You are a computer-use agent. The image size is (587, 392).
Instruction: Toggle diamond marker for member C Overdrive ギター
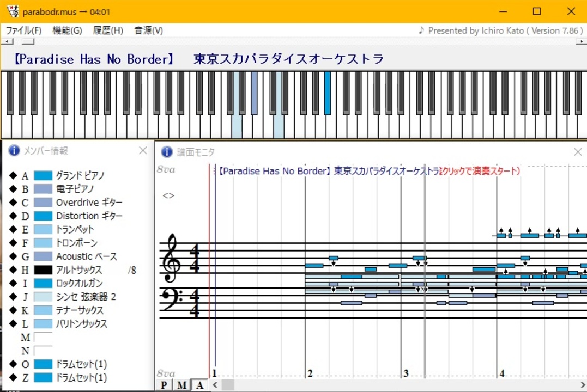pos(13,202)
